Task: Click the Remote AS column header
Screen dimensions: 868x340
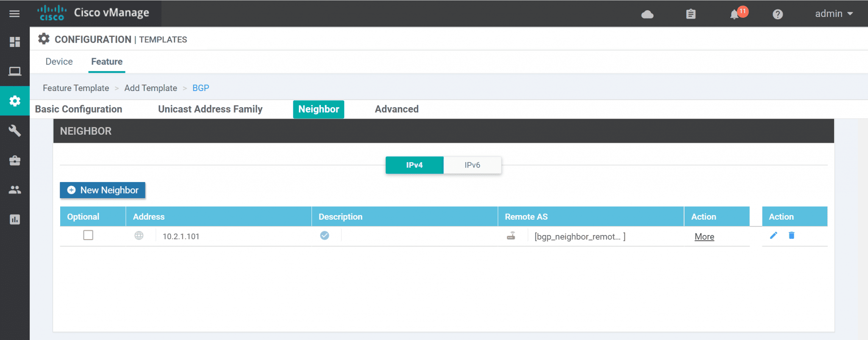Action: [591, 216]
